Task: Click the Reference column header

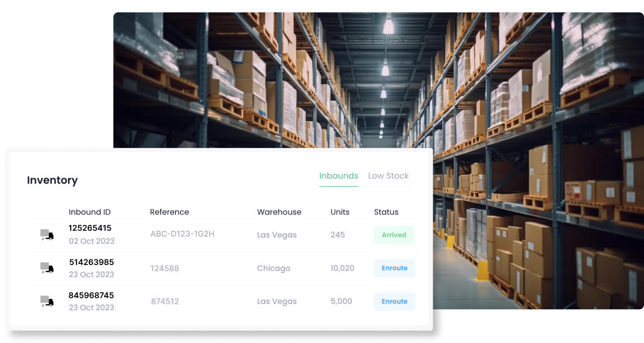Action: click(x=170, y=212)
